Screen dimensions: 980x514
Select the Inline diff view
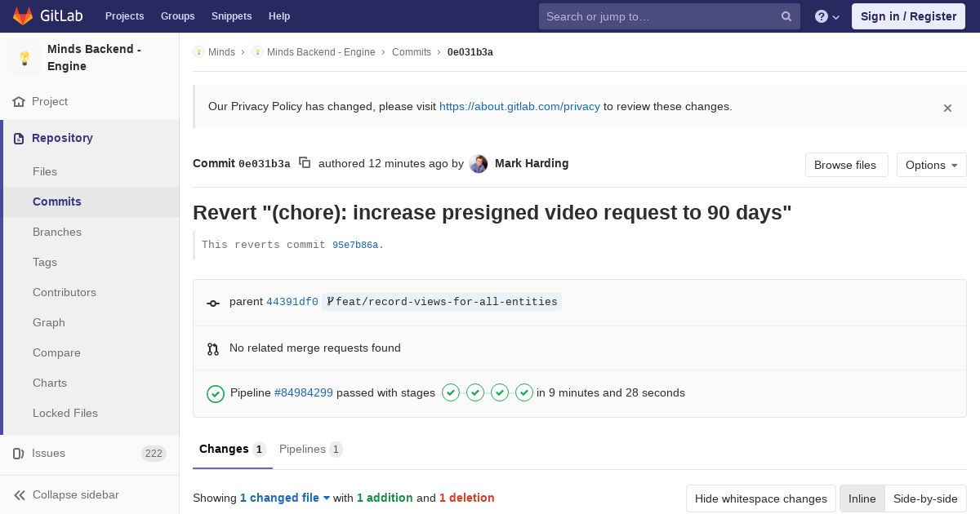[x=862, y=499]
